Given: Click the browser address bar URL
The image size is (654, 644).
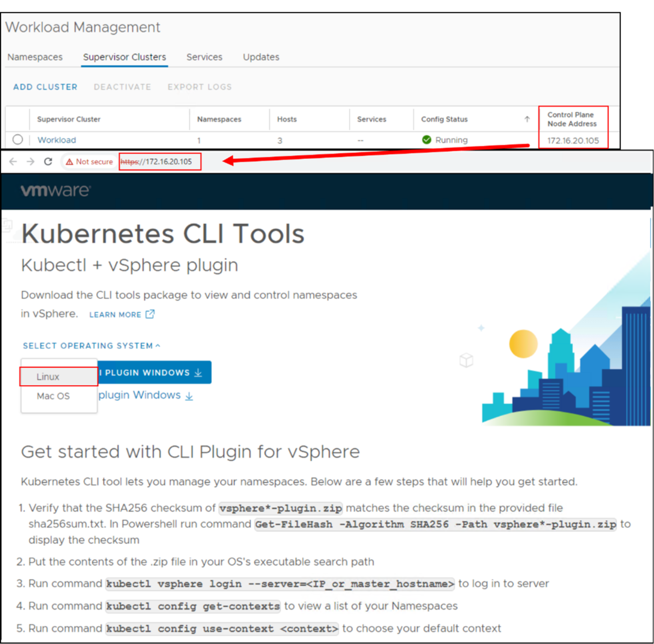Looking at the screenshot, I should (157, 162).
